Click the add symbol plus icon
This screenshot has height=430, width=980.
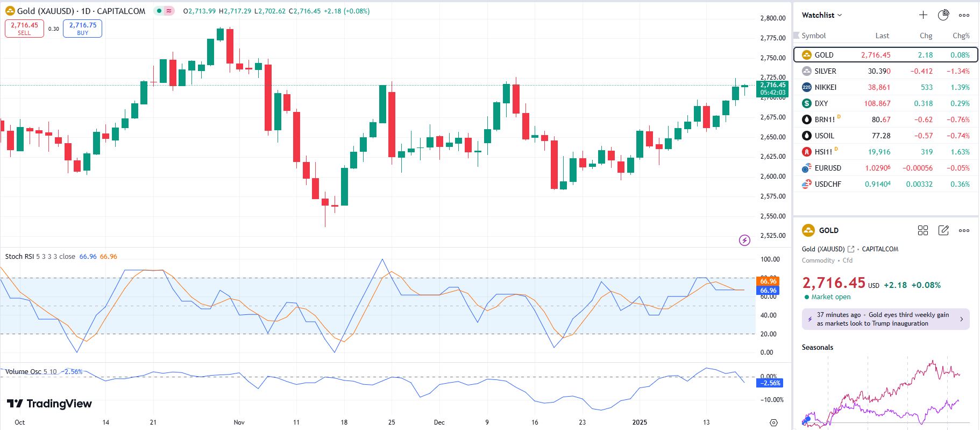coord(923,15)
